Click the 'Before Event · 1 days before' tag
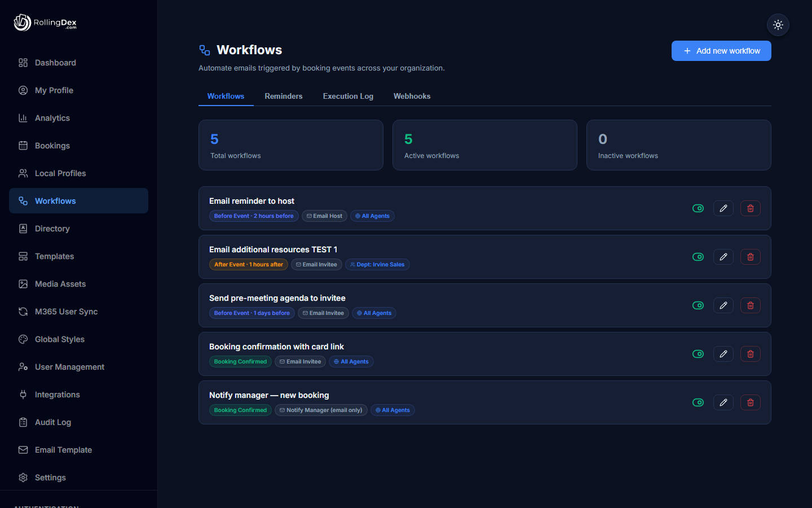The width and height of the screenshot is (812, 508). pos(252,313)
